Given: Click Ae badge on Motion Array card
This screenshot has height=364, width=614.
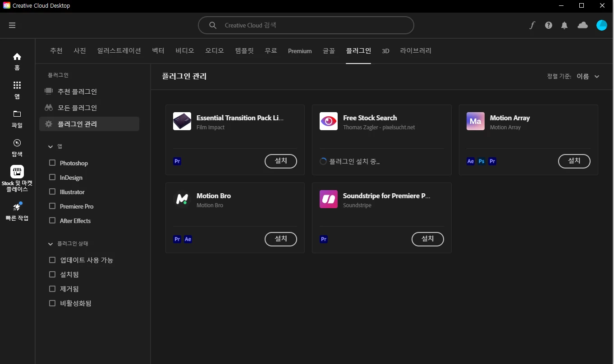Looking at the screenshot, I should tap(471, 161).
